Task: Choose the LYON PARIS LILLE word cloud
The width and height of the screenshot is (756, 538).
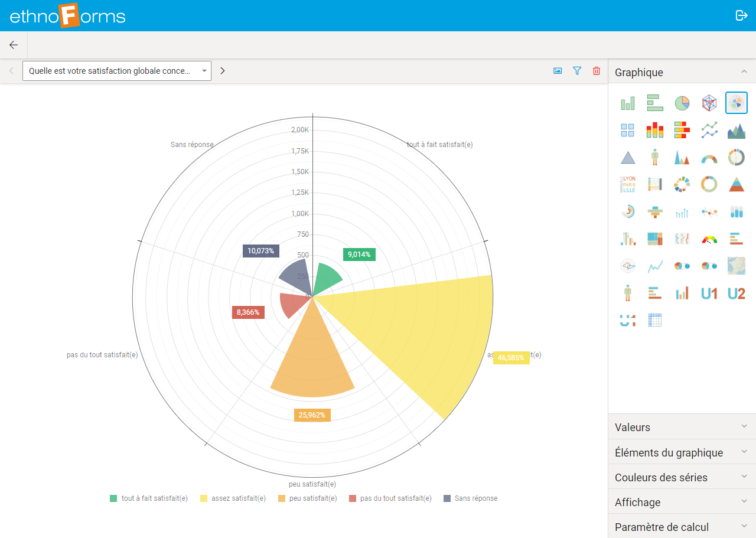Action: pos(627,185)
